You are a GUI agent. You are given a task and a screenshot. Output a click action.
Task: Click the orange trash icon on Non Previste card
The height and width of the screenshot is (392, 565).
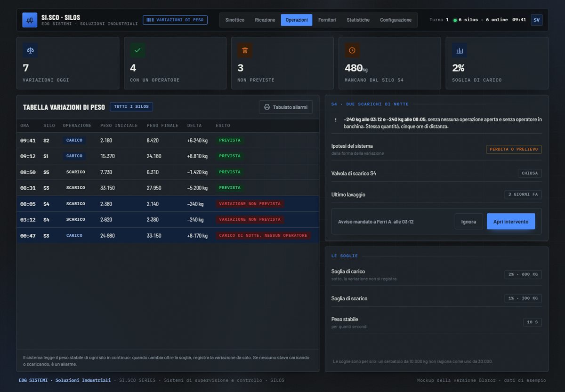coord(245,50)
